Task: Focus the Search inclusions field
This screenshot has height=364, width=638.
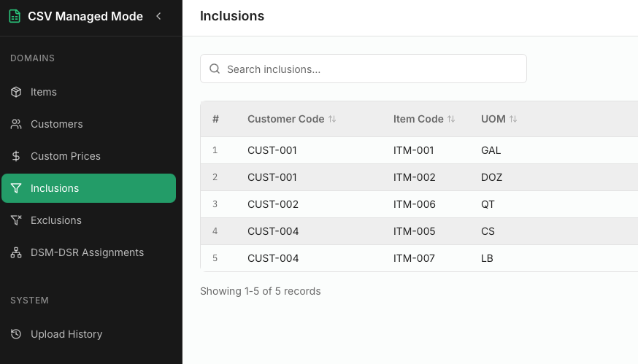Action: [x=372, y=69]
